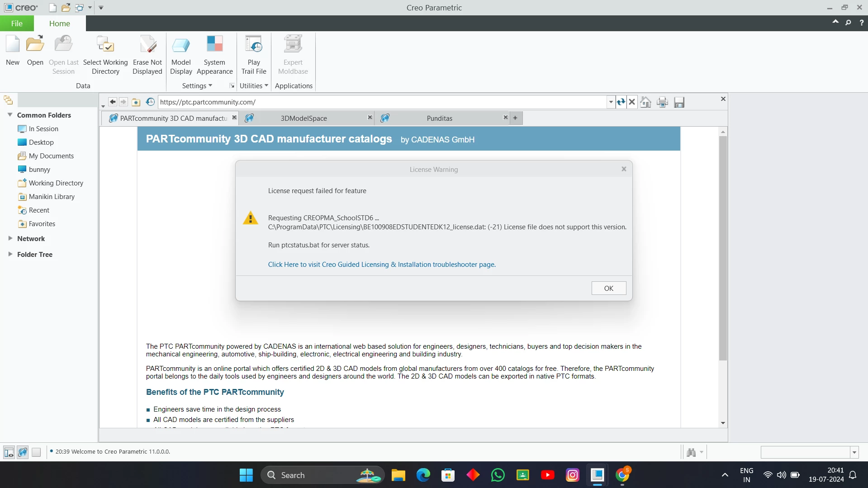Click the Settings group launcher arrow
This screenshot has height=488, width=868.
pyautogui.click(x=232, y=85)
